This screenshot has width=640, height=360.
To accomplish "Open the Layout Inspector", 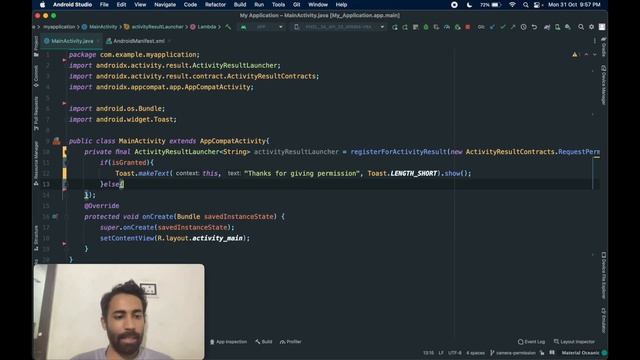I will click(574, 342).
